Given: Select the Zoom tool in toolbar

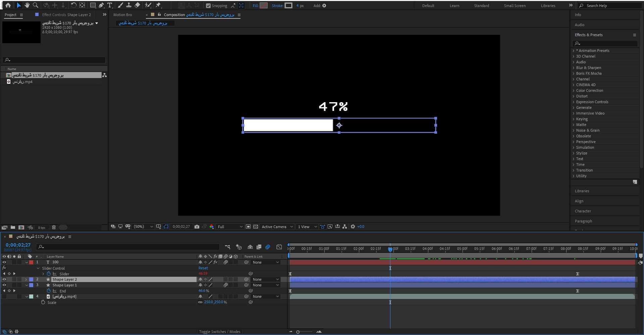Looking at the screenshot, I should pyautogui.click(x=36, y=5).
